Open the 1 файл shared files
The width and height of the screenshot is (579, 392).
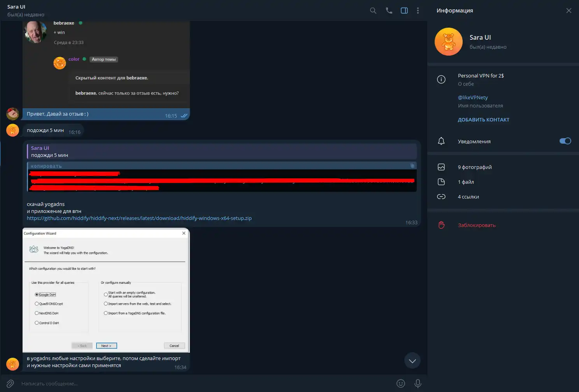click(466, 182)
